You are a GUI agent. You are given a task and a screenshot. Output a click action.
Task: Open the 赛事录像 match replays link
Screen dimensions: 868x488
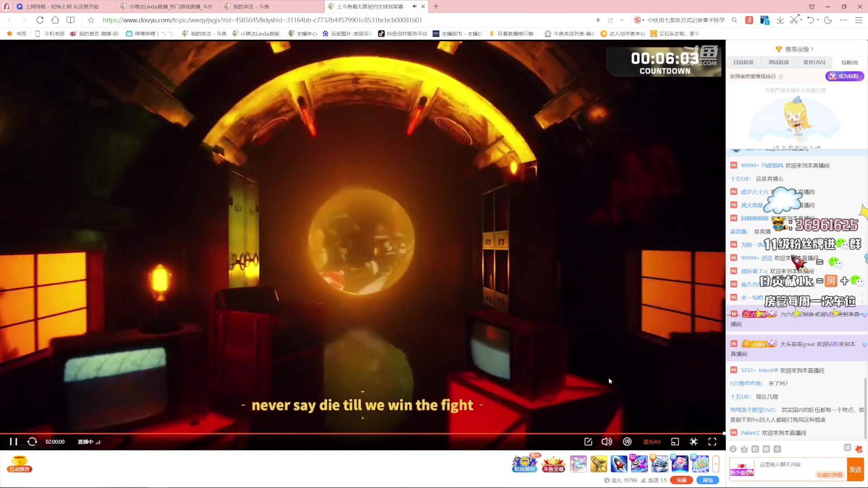click(x=795, y=49)
